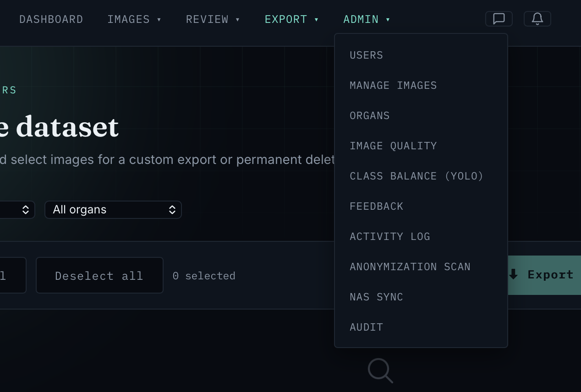Screen dimensions: 581x392
Task: Collapse the Admin nav menu
Action: pyautogui.click(x=367, y=19)
